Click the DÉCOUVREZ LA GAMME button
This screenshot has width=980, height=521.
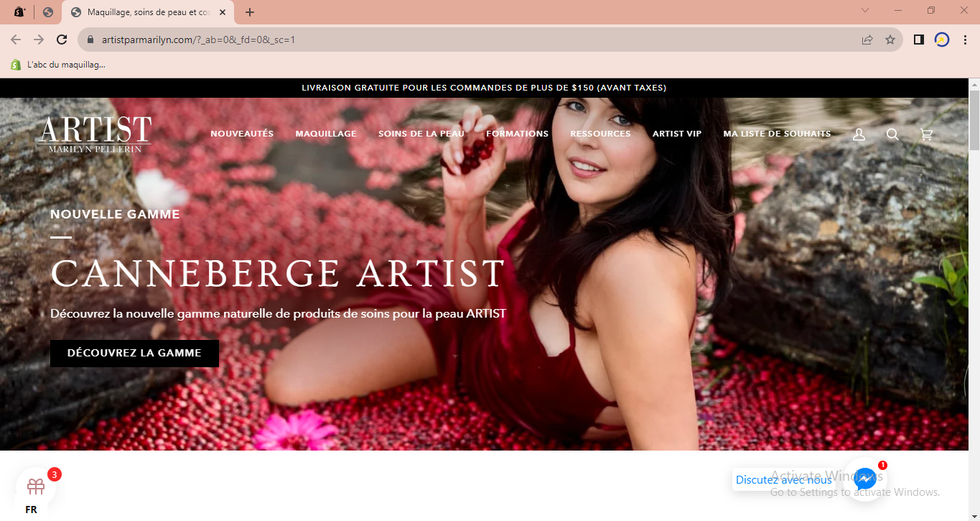134,354
